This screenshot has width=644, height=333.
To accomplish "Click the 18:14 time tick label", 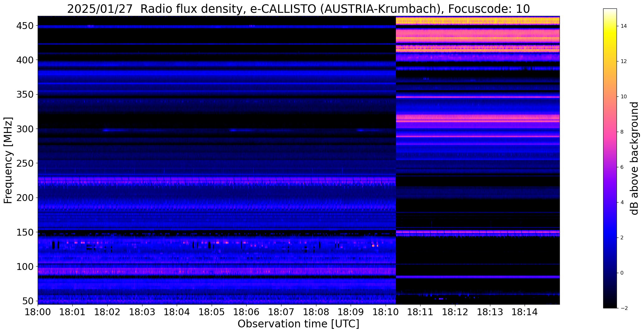I will click(525, 311).
